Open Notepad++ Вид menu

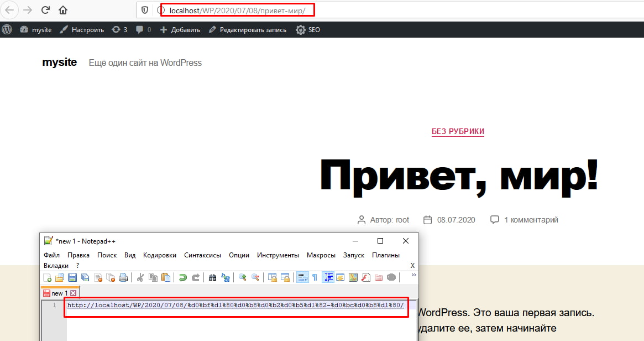click(130, 255)
